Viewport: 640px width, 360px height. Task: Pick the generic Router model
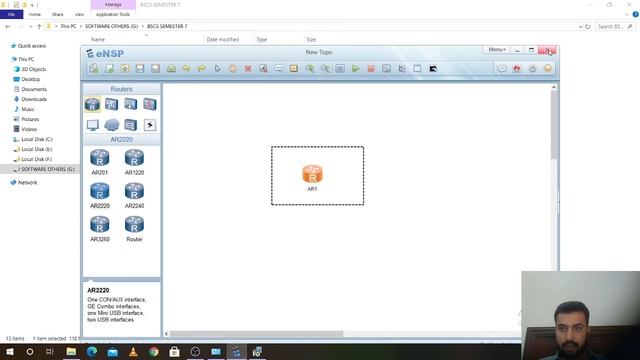[134, 229]
